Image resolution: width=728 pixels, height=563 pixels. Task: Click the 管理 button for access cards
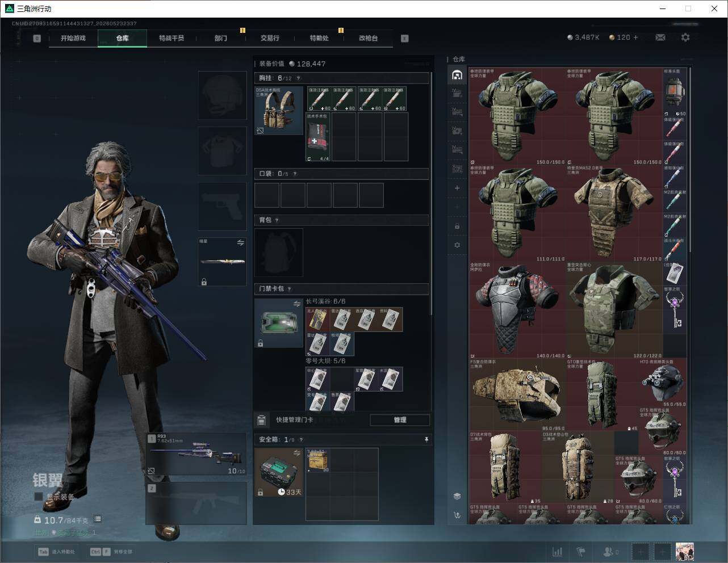pos(400,420)
